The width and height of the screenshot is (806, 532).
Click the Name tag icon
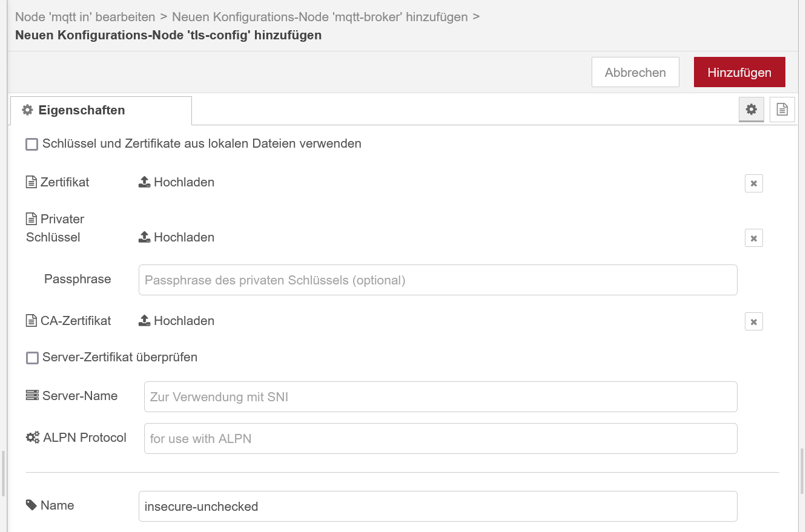(31, 505)
